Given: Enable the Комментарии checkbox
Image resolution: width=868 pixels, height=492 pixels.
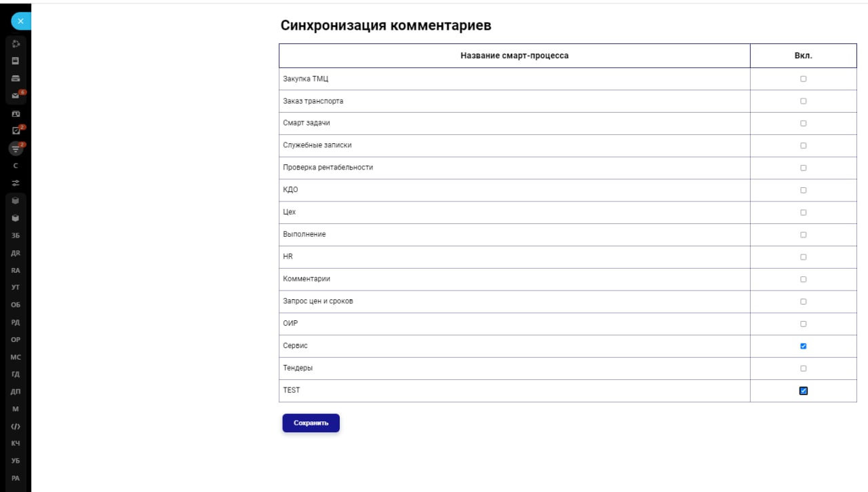Looking at the screenshot, I should point(804,279).
